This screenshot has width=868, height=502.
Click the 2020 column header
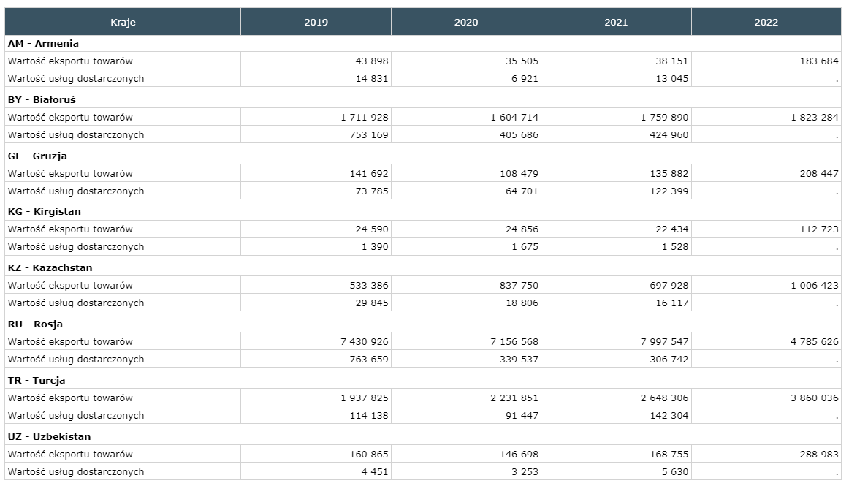pyautogui.click(x=466, y=22)
